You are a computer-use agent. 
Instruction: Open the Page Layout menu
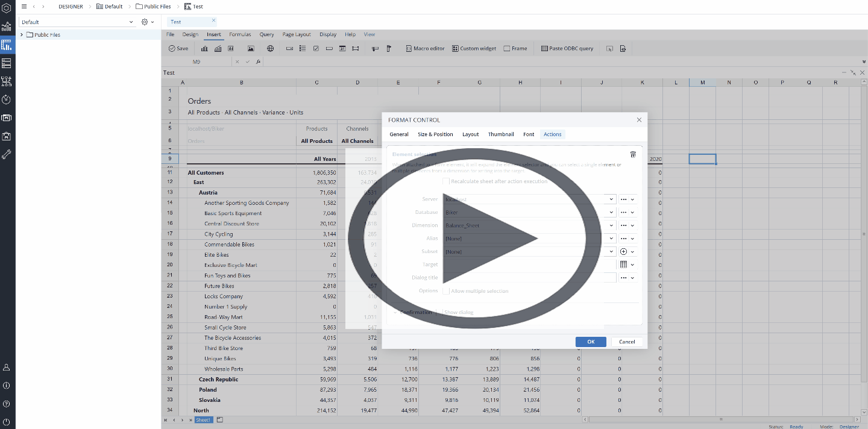click(297, 34)
